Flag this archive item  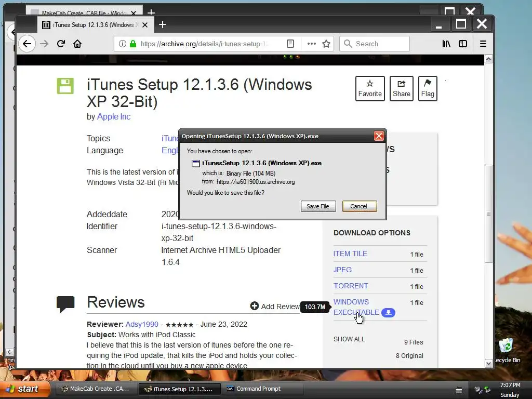(428, 88)
